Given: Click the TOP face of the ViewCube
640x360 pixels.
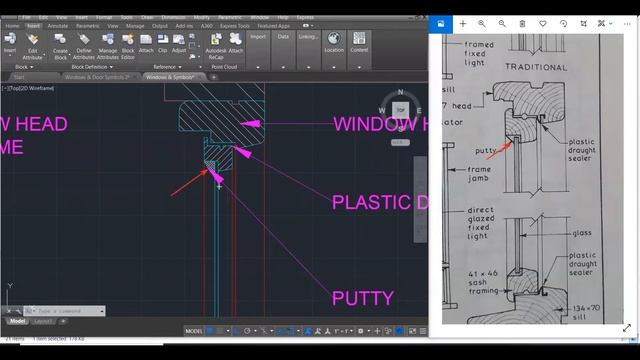Looking at the screenshot, I should [x=400, y=110].
